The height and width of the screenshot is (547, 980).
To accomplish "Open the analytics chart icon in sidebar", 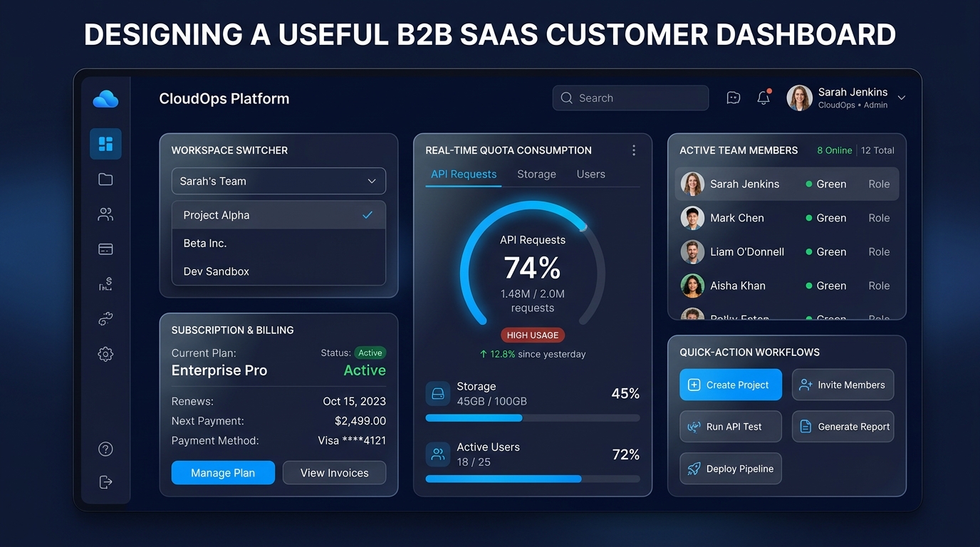I will click(x=105, y=284).
